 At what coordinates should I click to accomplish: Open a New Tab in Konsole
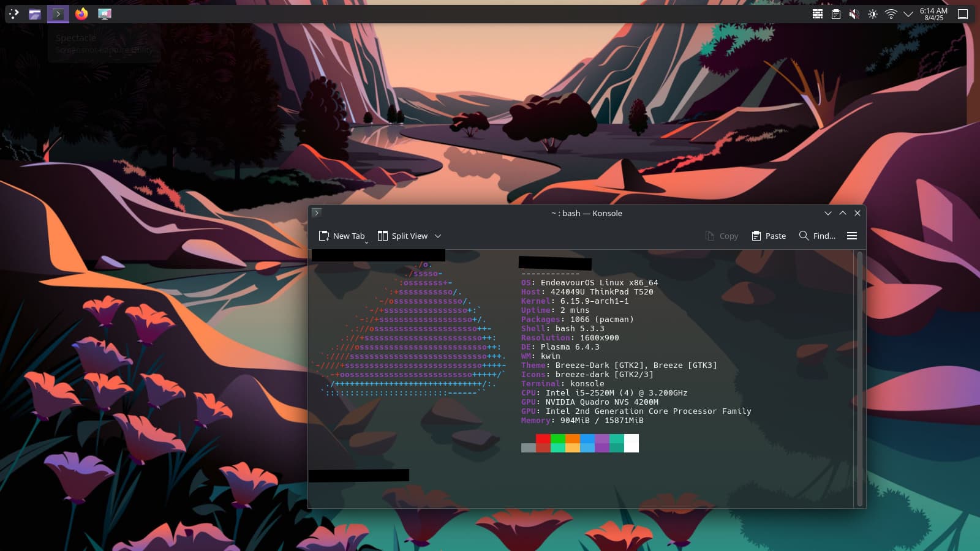(342, 236)
